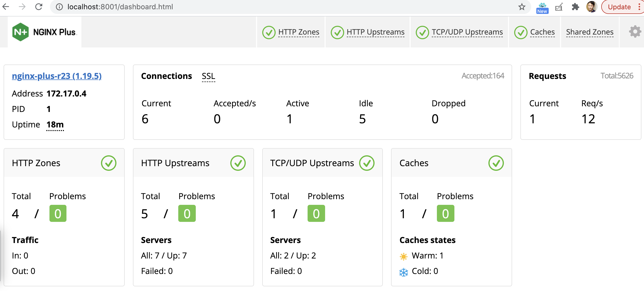Image resolution: width=644 pixels, height=291 pixels.
Task: Bookmark this page with star icon
Action: 522,7
